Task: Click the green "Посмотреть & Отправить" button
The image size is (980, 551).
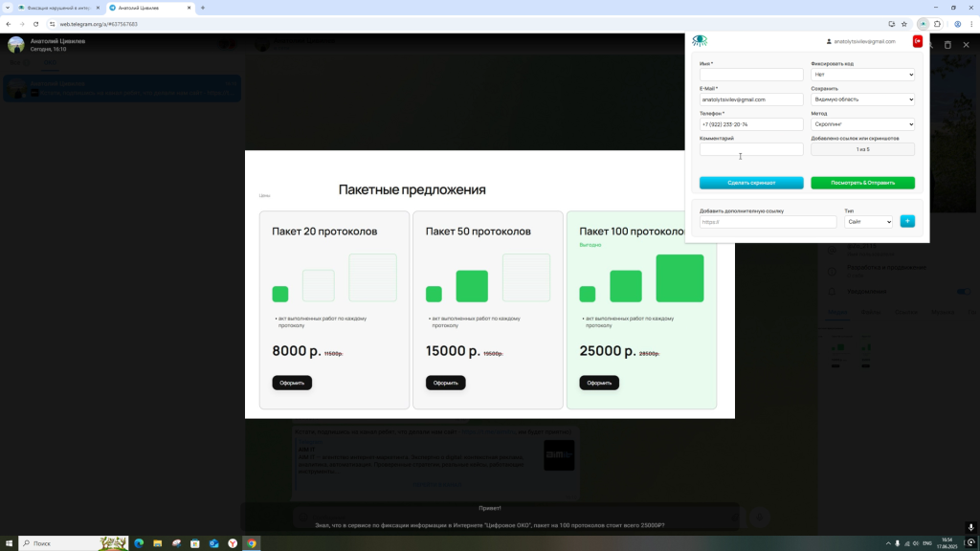Action: point(862,183)
